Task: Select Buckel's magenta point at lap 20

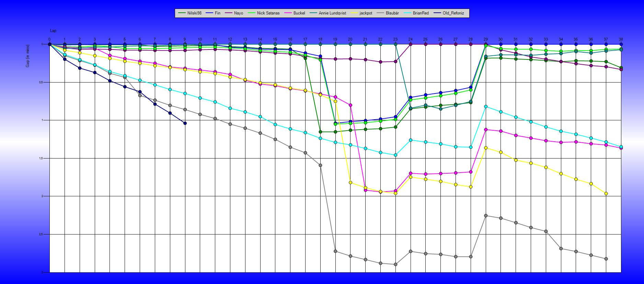Action: coord(350,105)
